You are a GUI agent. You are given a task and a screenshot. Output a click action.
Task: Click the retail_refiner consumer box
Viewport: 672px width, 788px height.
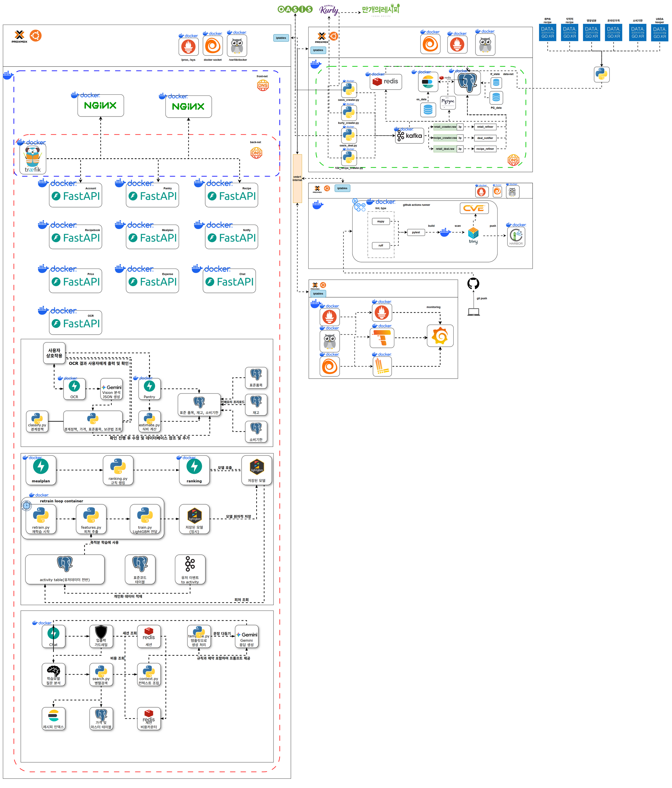pos(485,127)
